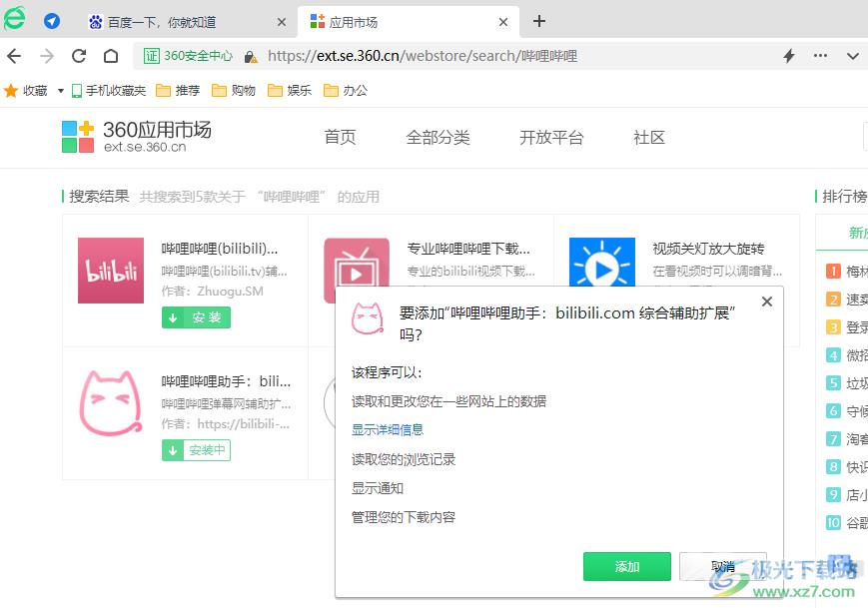Open the three-dots more options menu

820,55
